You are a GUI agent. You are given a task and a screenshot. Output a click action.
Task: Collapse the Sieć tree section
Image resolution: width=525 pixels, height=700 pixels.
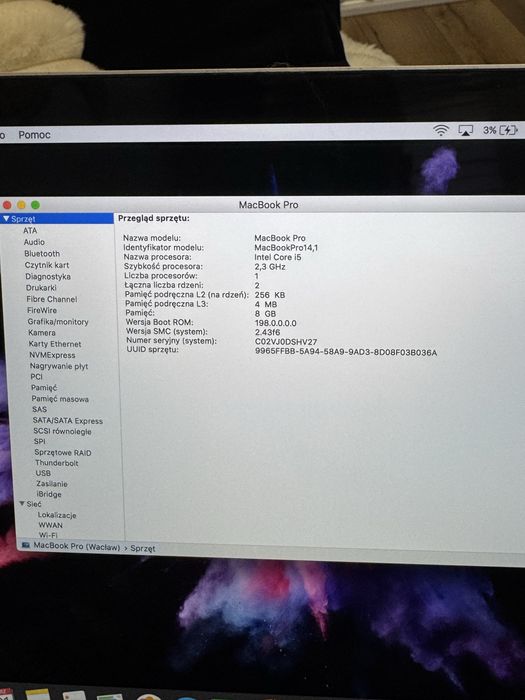22,504
